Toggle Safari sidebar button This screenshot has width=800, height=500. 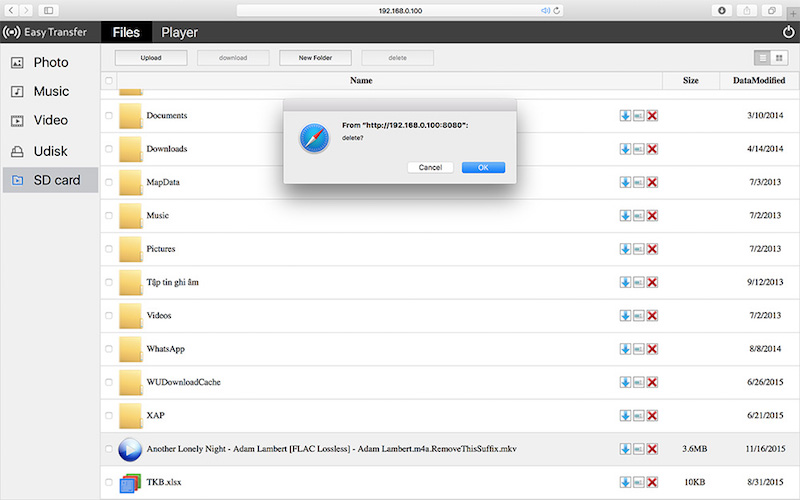click(48, 10)
